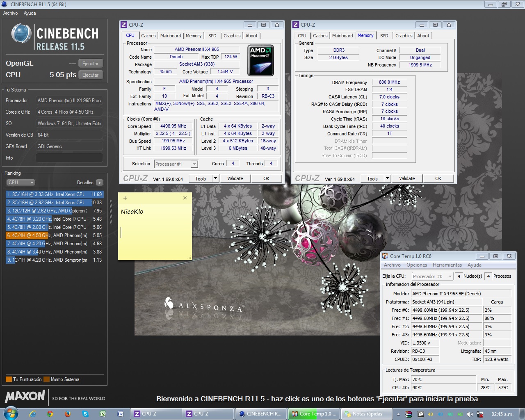The image size is (525, 420).
Task: Switch to first CPU-Z taskbar window
Action: pos(157,414)
